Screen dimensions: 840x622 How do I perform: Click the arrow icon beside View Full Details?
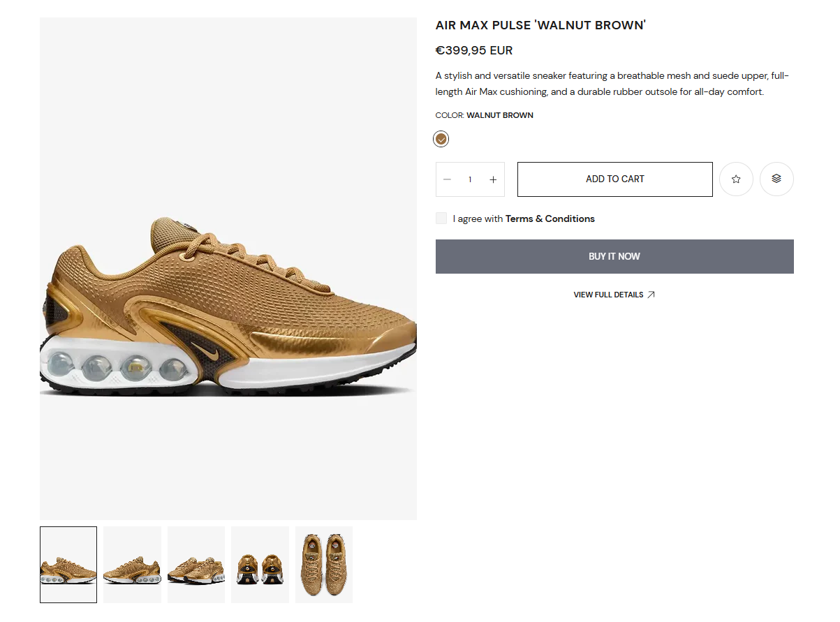pos(651,295)
